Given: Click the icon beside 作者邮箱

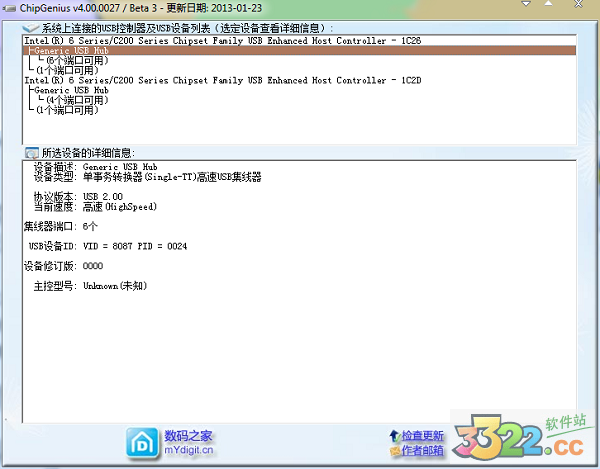Looking at the screenshot, I should pyautogui.click(x=393, y=452).
